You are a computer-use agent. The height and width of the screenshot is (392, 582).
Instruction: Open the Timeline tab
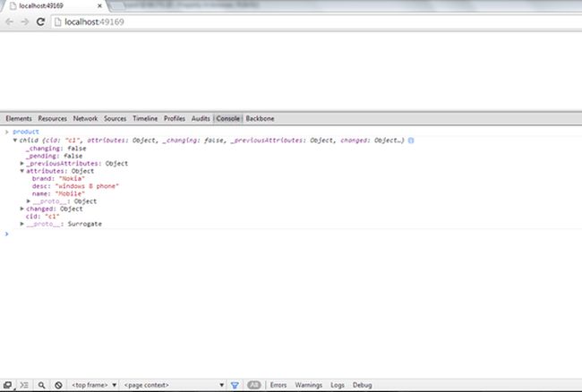click(145, 119)
